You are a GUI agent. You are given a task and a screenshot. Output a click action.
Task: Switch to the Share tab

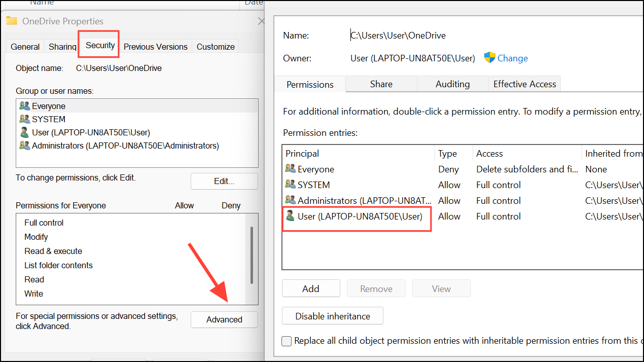click(x=381, y=84)
